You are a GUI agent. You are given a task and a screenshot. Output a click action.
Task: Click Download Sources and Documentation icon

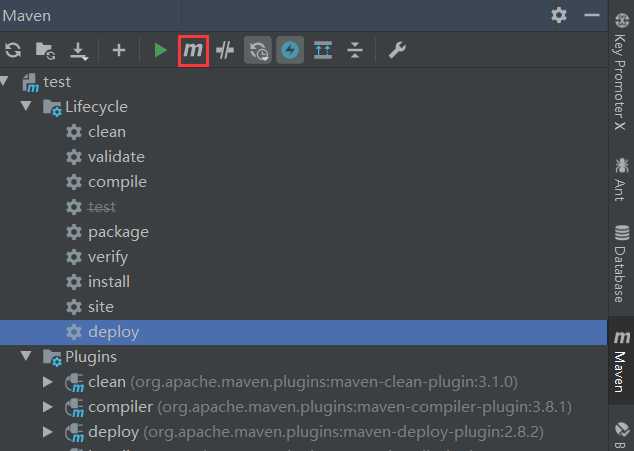click(x=77, y=51)
